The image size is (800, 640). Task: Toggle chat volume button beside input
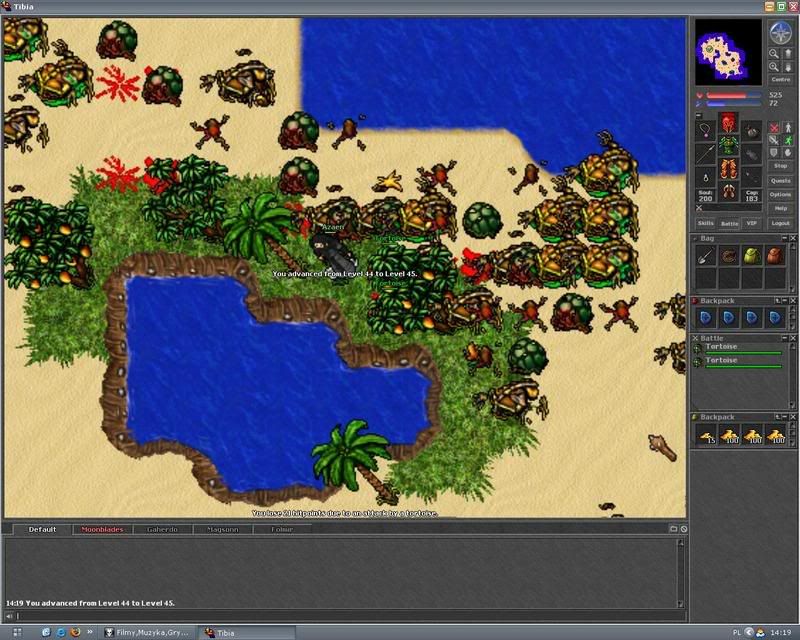(x=9, y=616)
